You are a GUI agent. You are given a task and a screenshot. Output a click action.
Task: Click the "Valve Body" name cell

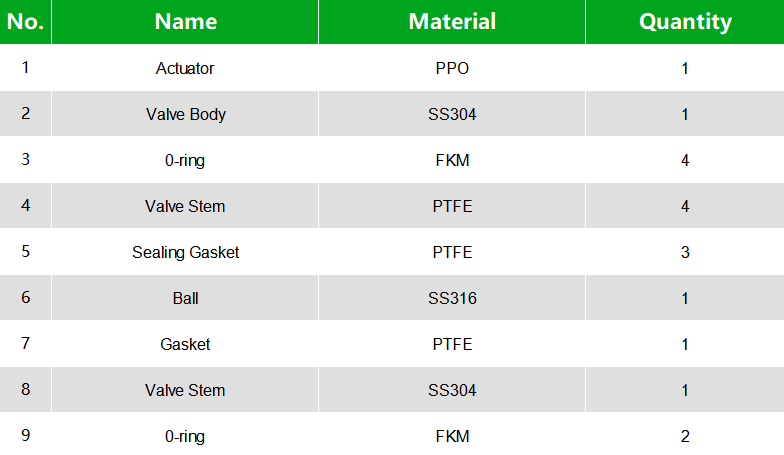185,114
